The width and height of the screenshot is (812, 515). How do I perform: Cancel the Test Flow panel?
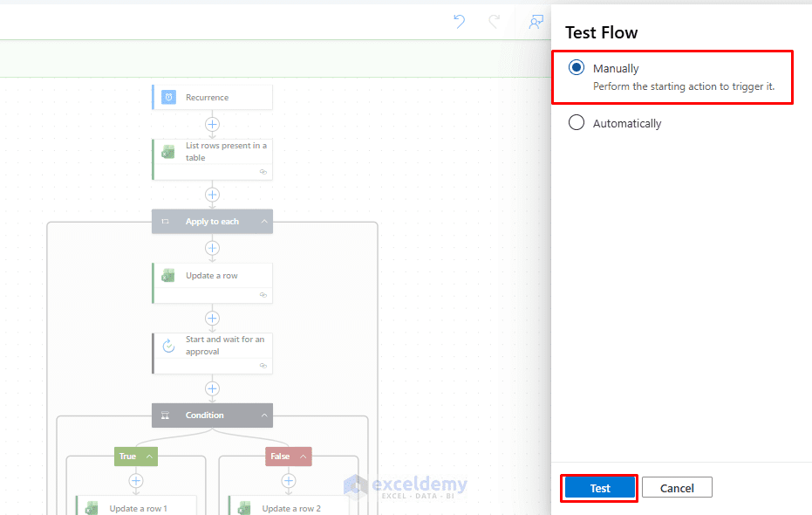[x=677, y=488]
